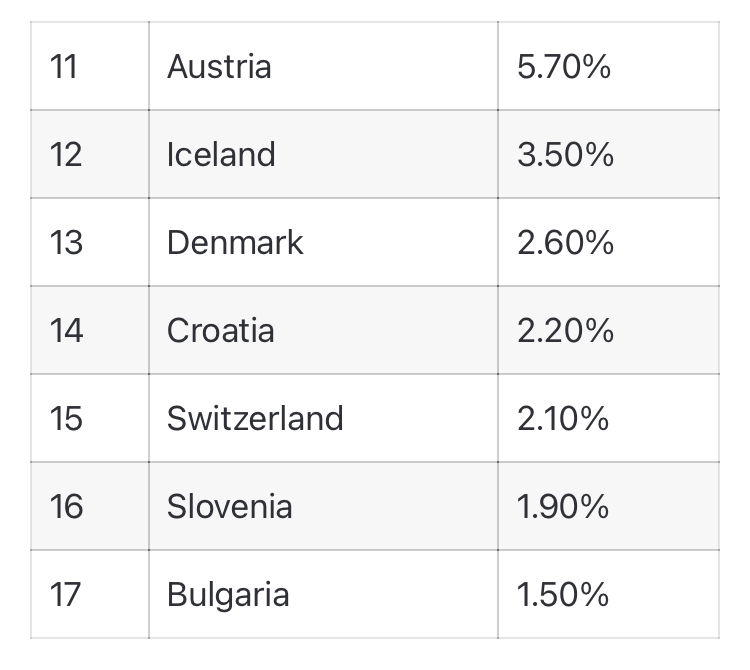
Task: Click the Denmark country name
Action: (x=235, y=243)
